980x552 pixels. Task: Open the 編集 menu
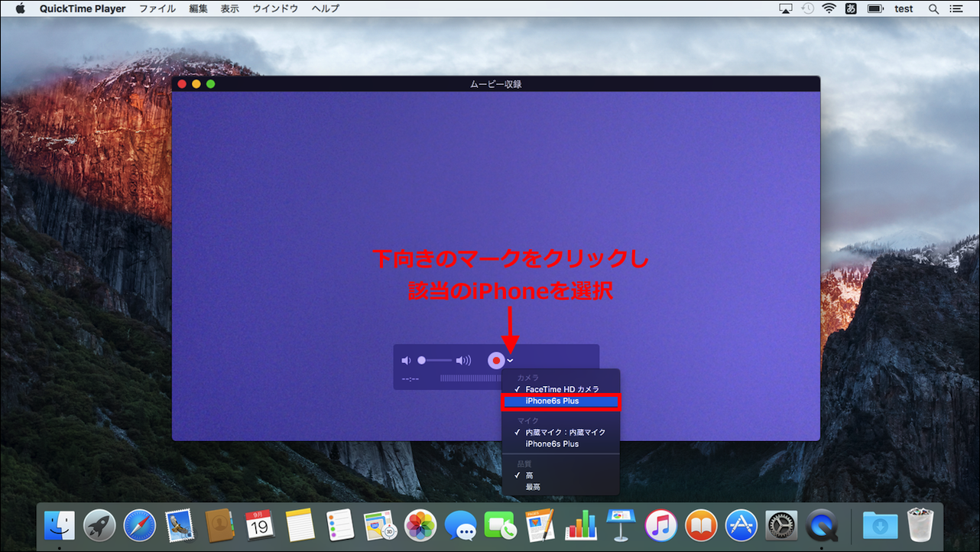(x=198, y=8)
